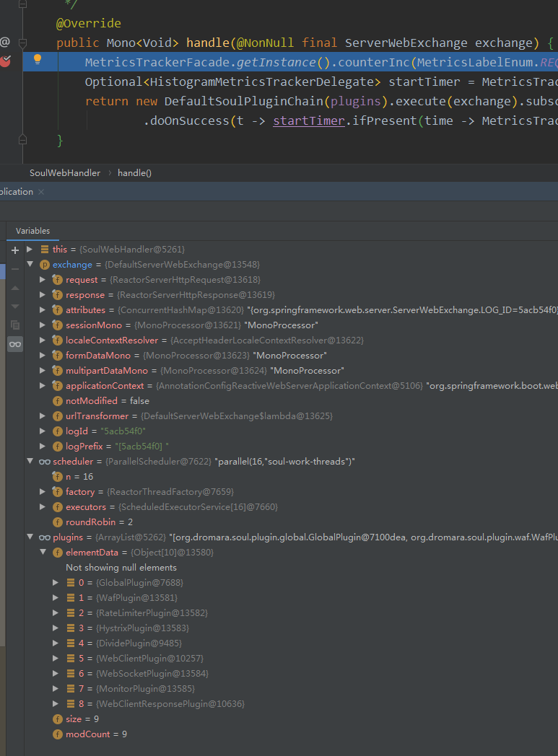Viewport: 558px width, 756px height.
Task: Click the move watch up arrow
Action: tap(15, 288)
